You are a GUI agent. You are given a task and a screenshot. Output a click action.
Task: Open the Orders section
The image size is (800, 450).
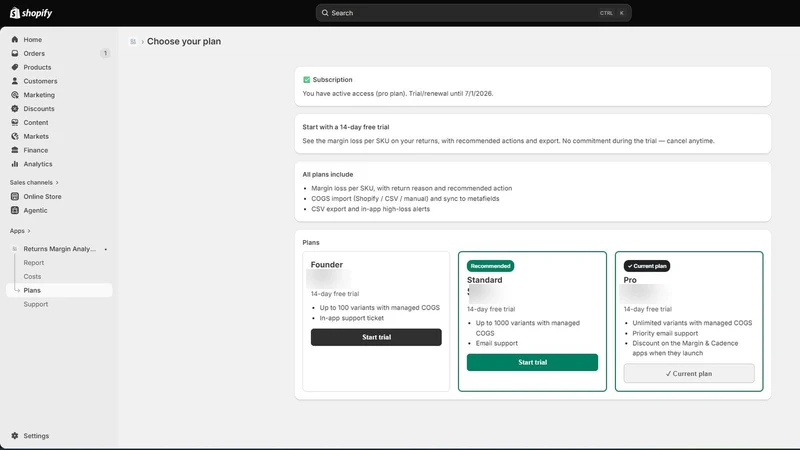tap(34, 53)
